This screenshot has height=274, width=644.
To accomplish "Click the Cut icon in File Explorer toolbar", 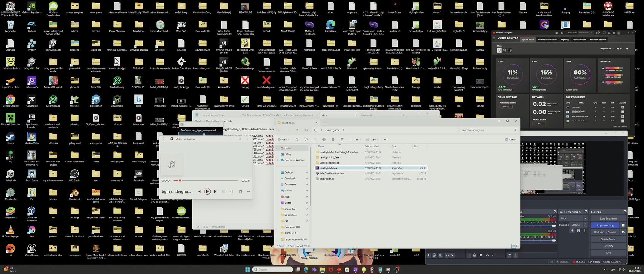I will [x=297, y=140].
